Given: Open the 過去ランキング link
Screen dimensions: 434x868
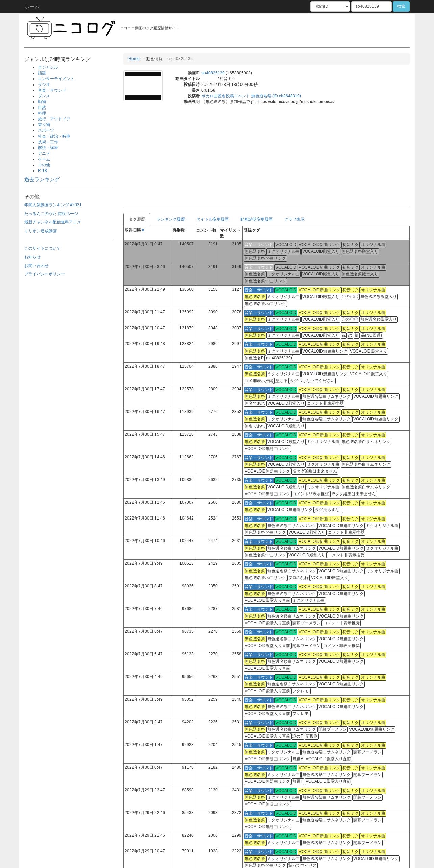Looking at the screenshot, I should 42,179.
